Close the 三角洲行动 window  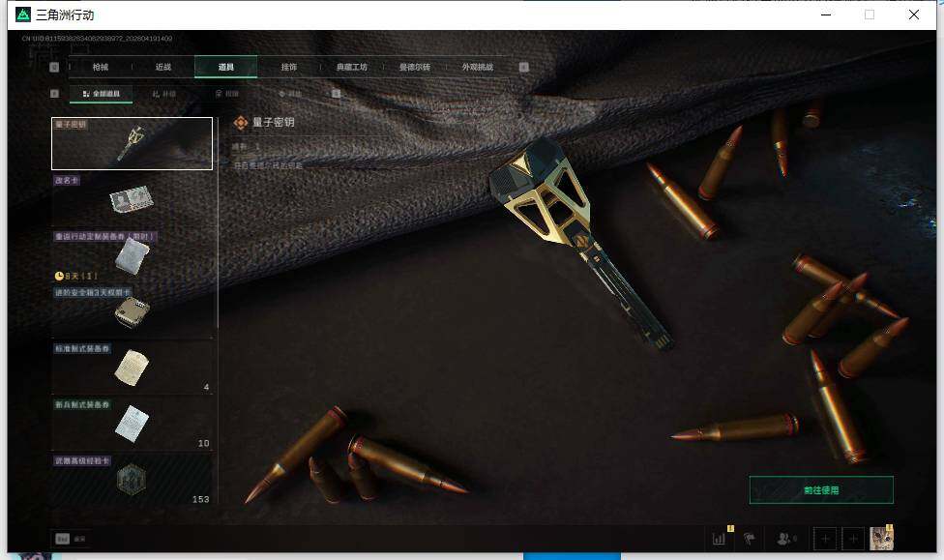coord(913,15)
